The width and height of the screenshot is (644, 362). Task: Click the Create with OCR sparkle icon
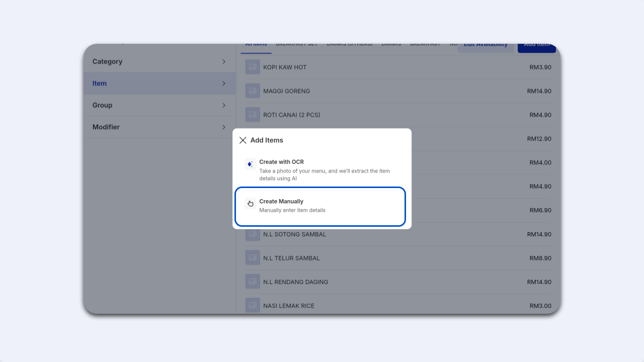click(x=250, y=164)
